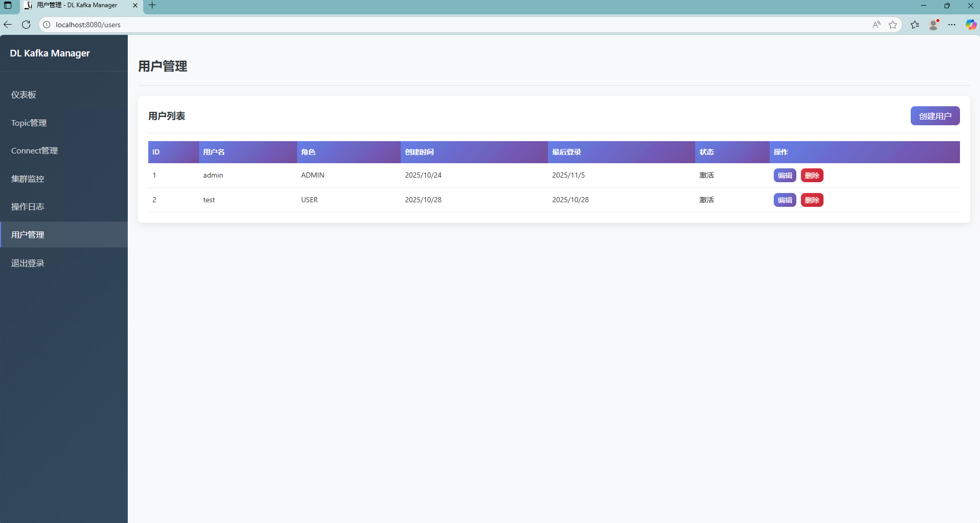Image resolution: width=980 pixels, height=523 pixels.
Task: Open Connect管理 in sidebar
Action: coord(64,150)
